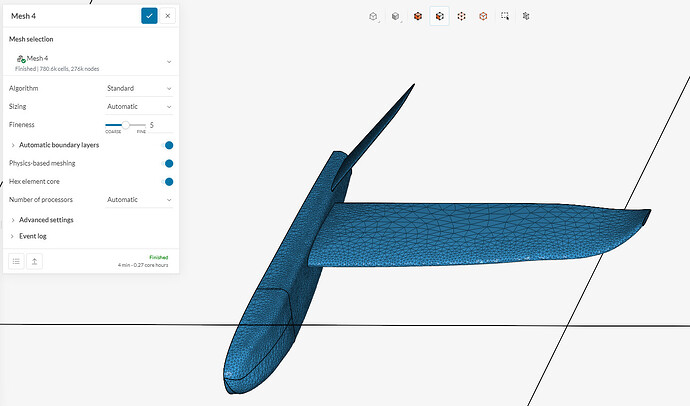Click the list icon button at panel bottom
Image resolution: width=690 pixels, height=406 pixels.
[16, 262]
